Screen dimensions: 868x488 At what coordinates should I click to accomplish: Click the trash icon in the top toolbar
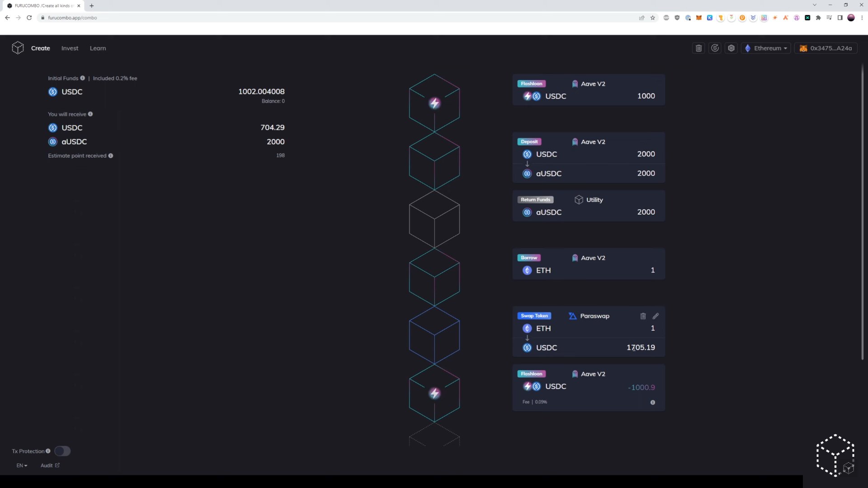tap(698, 48)
